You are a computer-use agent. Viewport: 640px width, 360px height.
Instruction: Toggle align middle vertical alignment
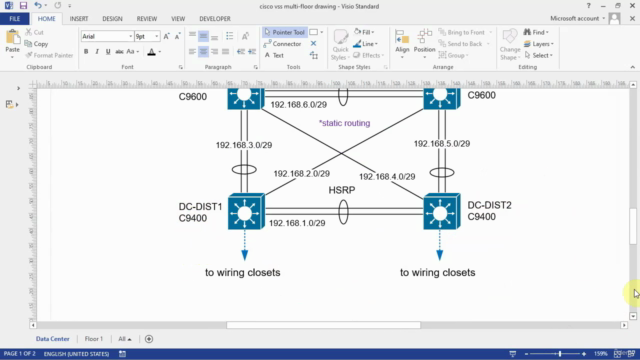(x=203, y=36)
